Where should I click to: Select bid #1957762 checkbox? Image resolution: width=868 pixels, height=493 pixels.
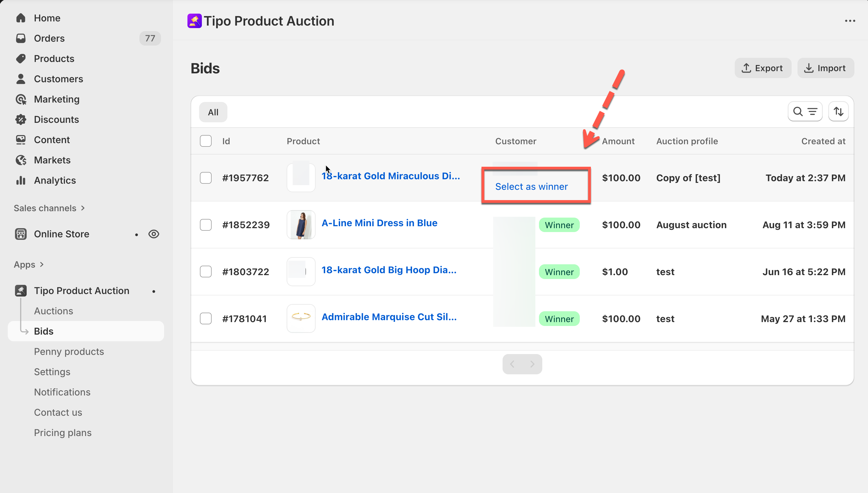tap(206, 178)
